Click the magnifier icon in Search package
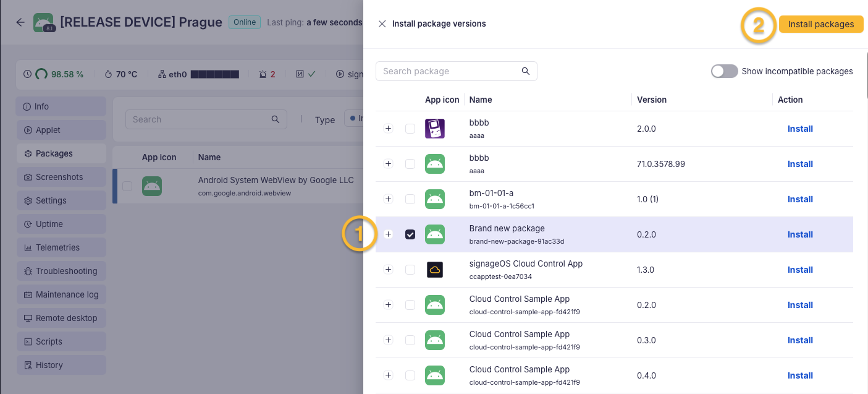Image resolution: width=868 pixels, height=394 pixels. point(526,71)
